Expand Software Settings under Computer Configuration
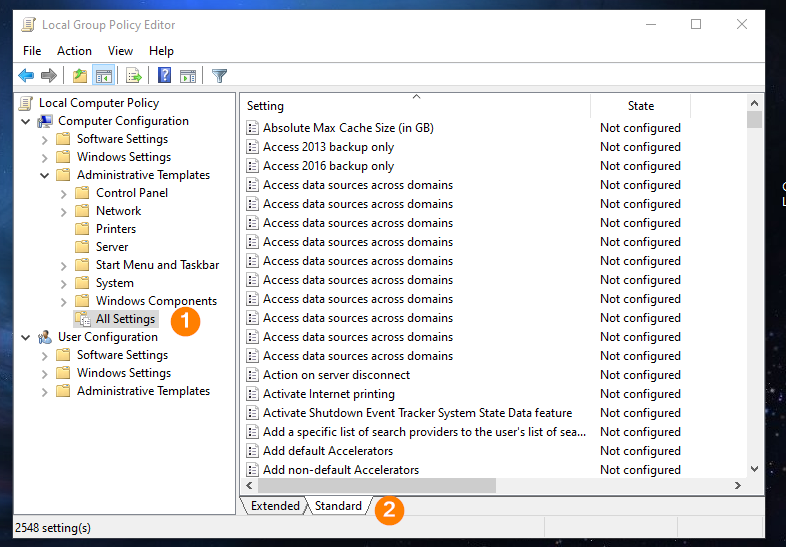The width and height of the screenshot is (786, 547). pyautogui.click(x=45, y=140)
